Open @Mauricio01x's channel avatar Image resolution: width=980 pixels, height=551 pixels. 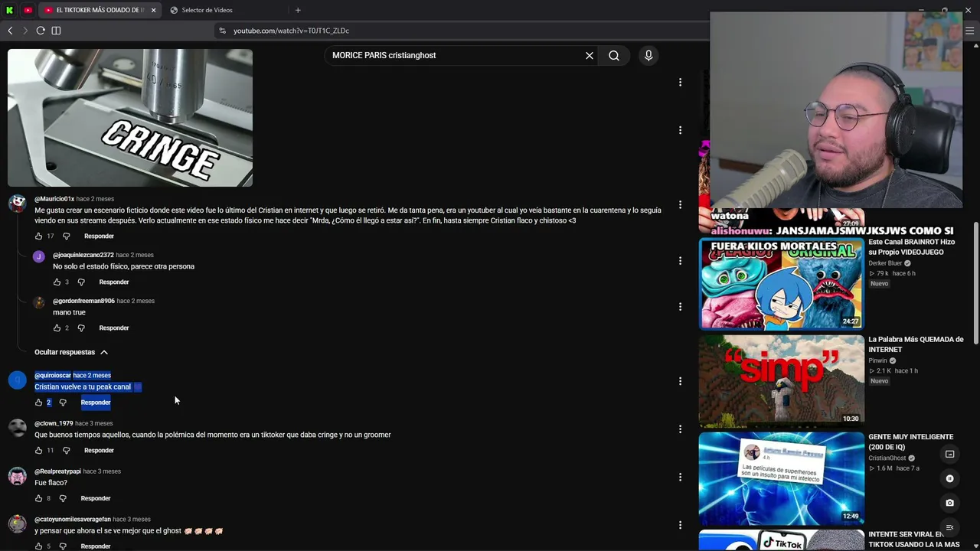tap(17, 203)
